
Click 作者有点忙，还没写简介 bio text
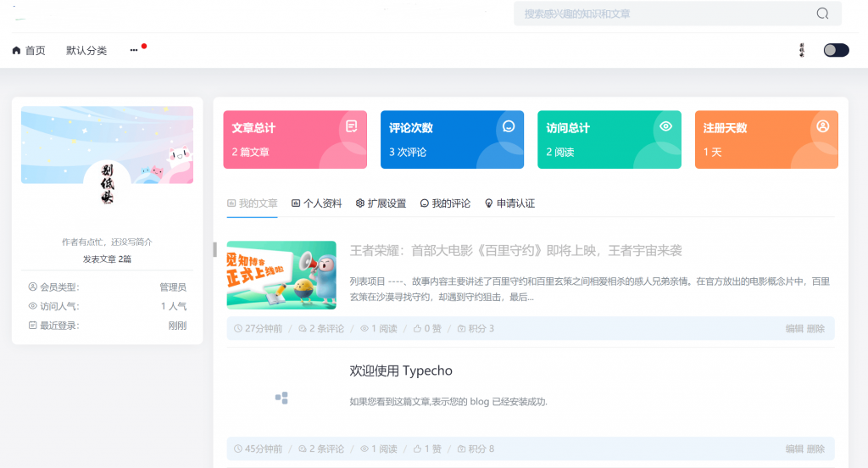[107, 242]
